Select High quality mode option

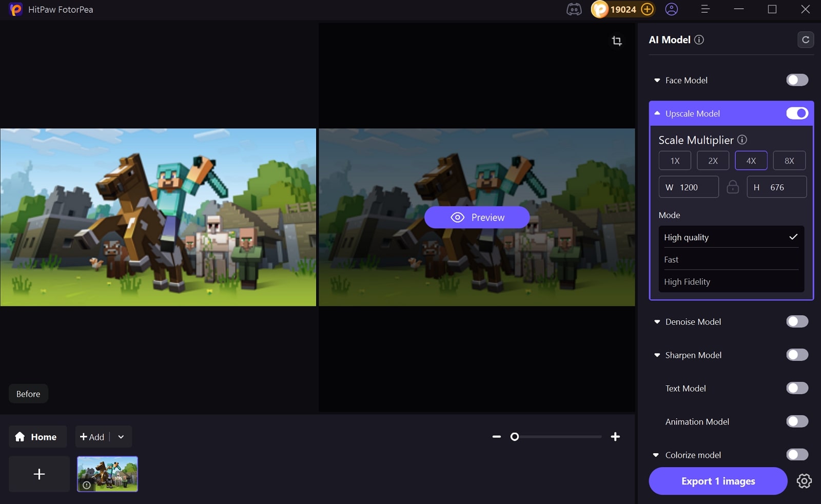[731, 237]
